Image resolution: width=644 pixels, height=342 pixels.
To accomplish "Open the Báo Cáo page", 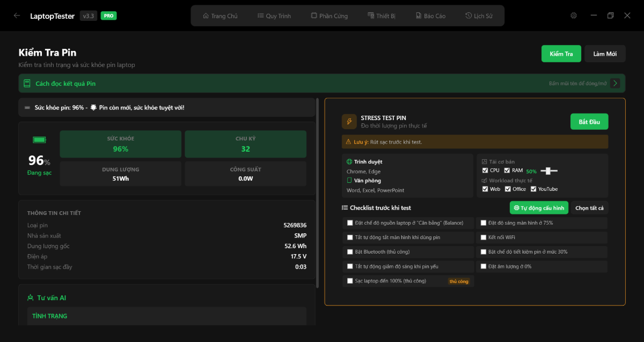I will [430, 16].
